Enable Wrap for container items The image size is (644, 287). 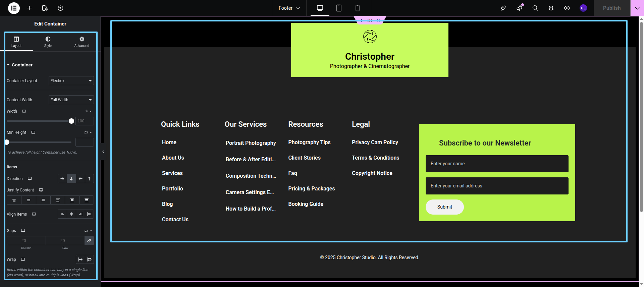coord(89,260)
